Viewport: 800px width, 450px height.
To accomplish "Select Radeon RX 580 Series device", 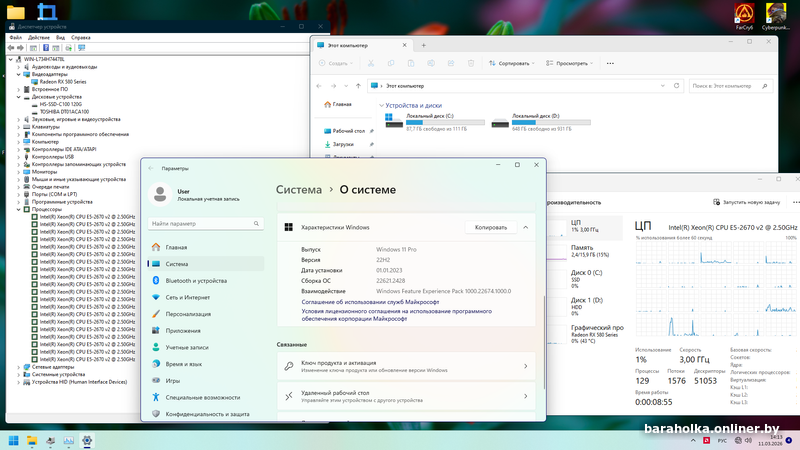I will coord(62,81).
